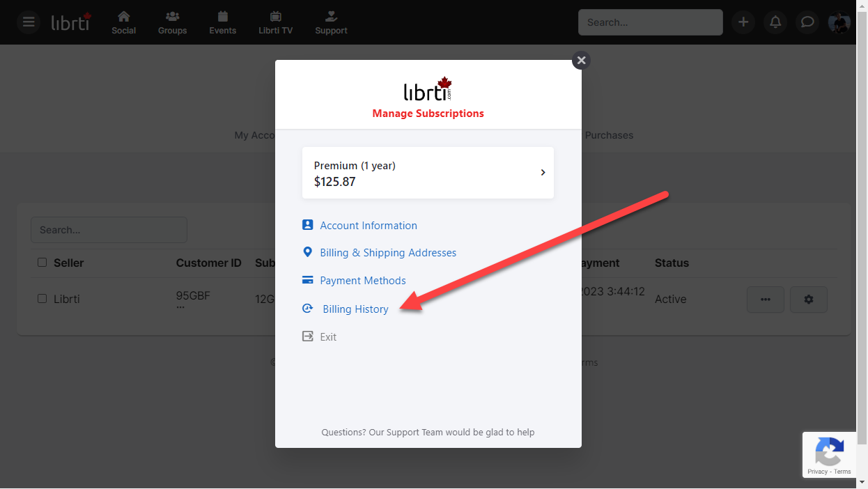Open notifications bell icon
This screenshot has height=489, width=868.
(x=775, y=22)
